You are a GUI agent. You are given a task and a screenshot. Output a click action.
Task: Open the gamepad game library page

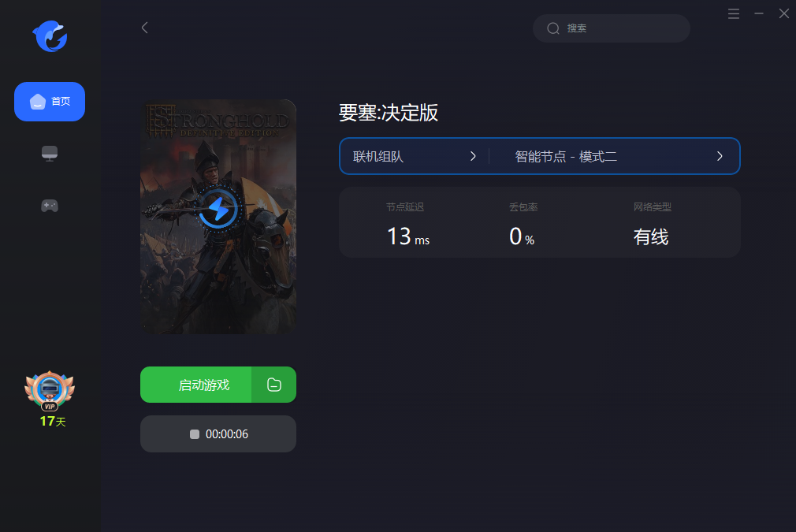click(49, 206)
